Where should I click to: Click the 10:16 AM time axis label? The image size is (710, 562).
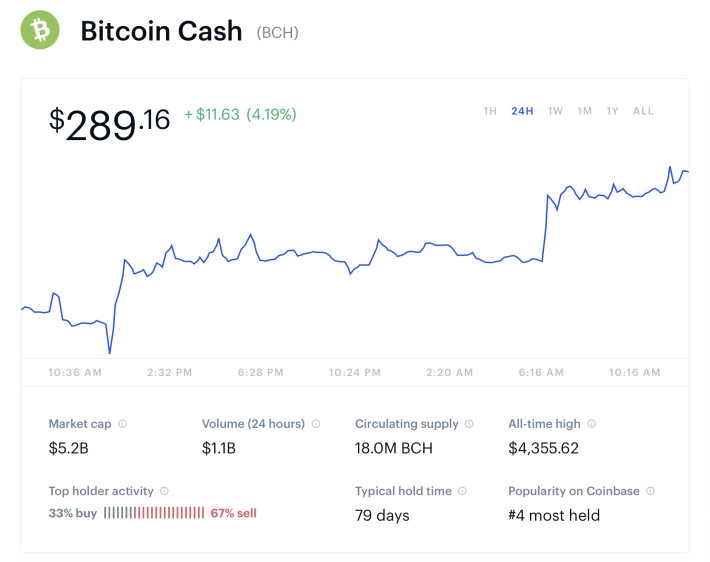point(634,373)
